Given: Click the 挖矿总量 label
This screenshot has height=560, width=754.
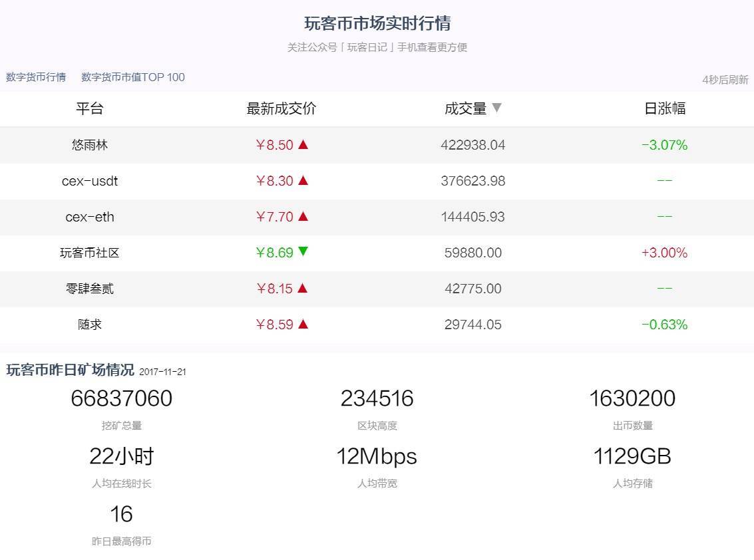Looking at the screenshot, I should 122,426.
